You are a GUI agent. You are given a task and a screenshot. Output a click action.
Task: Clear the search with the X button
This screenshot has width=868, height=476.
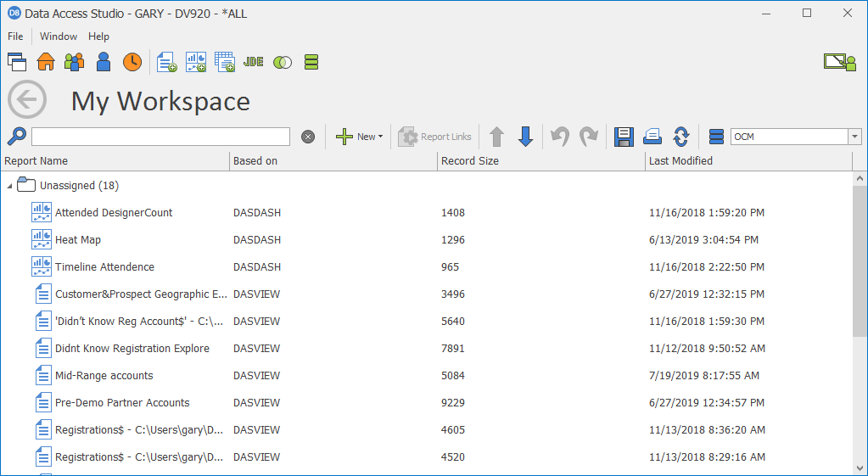[x=308, y=137]
